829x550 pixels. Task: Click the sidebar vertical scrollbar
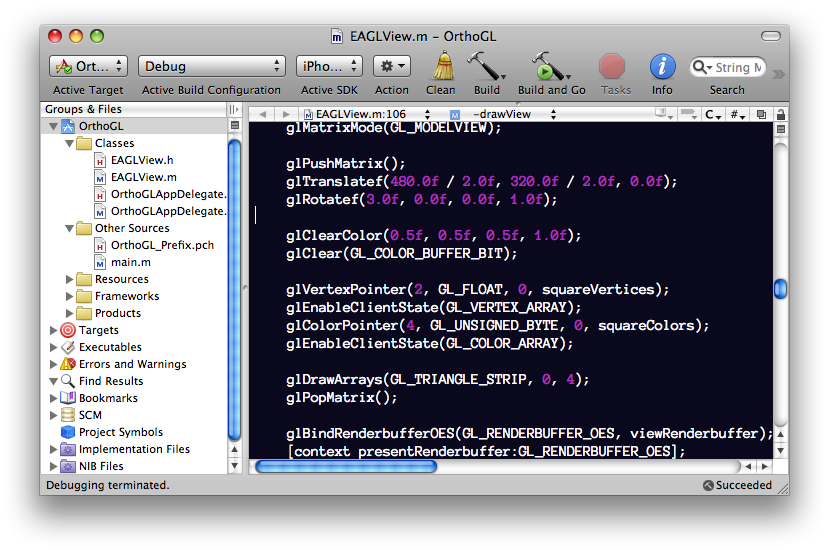235,290
